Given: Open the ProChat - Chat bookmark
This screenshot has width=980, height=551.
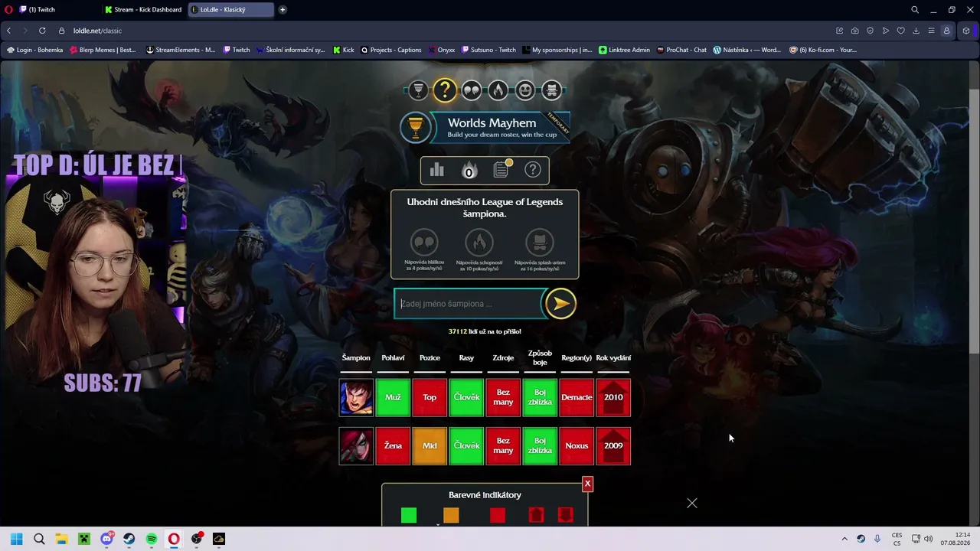Looking at the screenshot, I should point(681,50).
